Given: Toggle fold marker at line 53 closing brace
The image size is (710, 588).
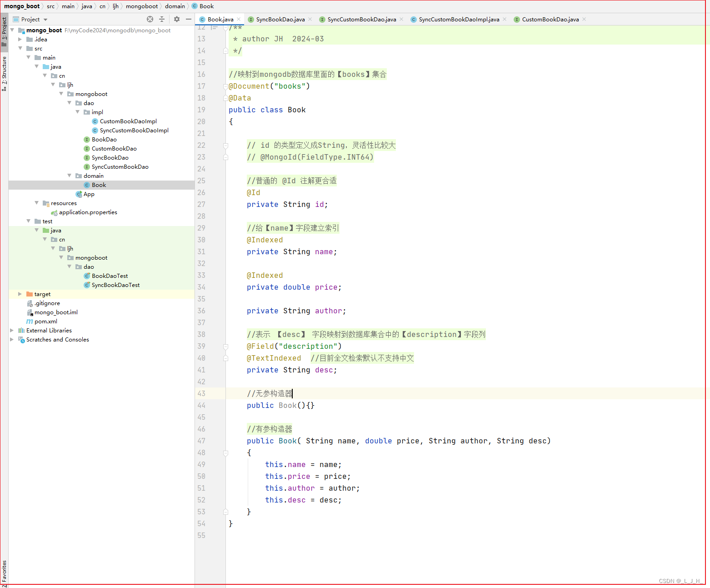Looking at the screenshot, I should [225, 512].
